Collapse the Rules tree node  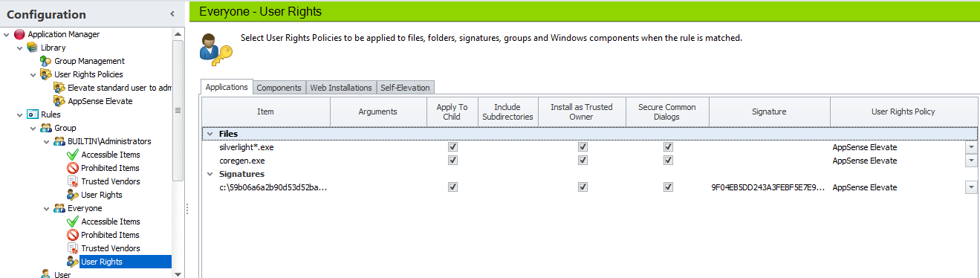tap(19, 114)
